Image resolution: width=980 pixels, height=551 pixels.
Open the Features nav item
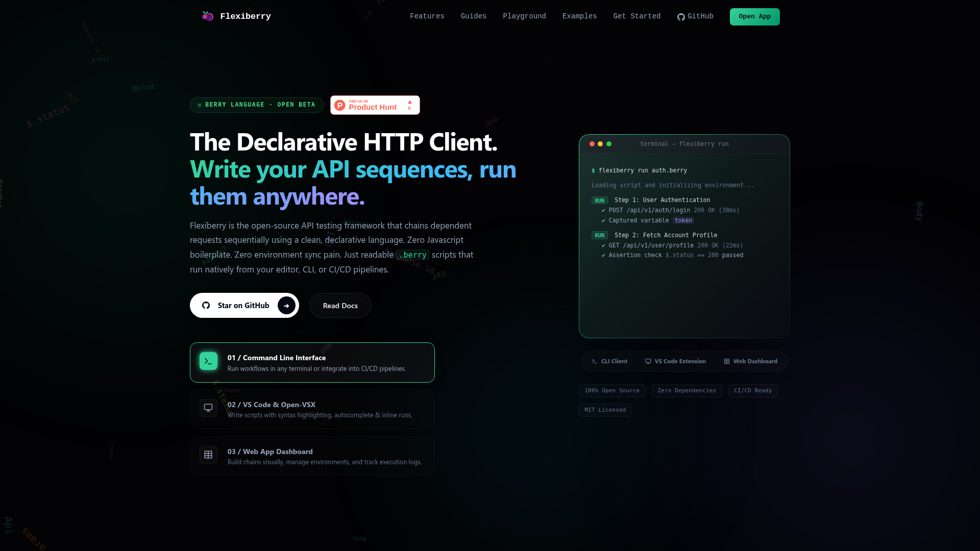click(x=427, y=16)
